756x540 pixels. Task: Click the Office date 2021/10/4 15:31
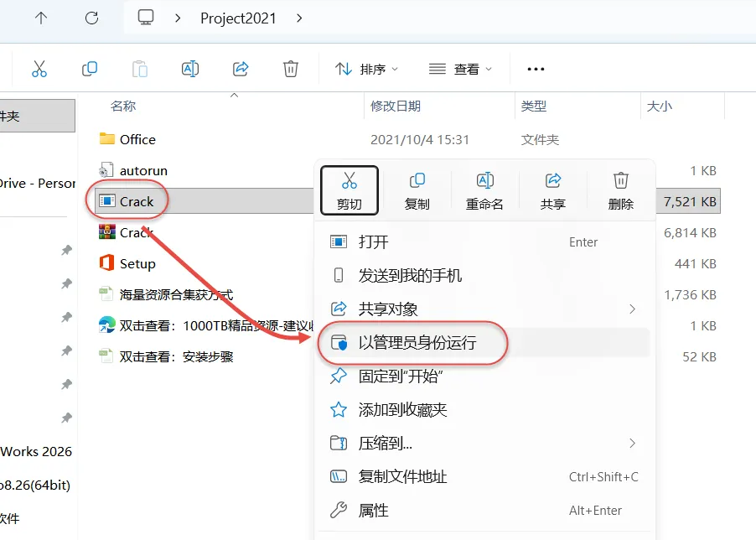[x=419, y=140]
